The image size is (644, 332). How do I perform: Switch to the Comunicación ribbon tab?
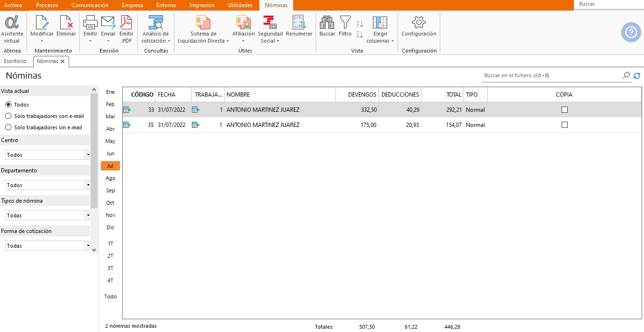click(90, 5)
